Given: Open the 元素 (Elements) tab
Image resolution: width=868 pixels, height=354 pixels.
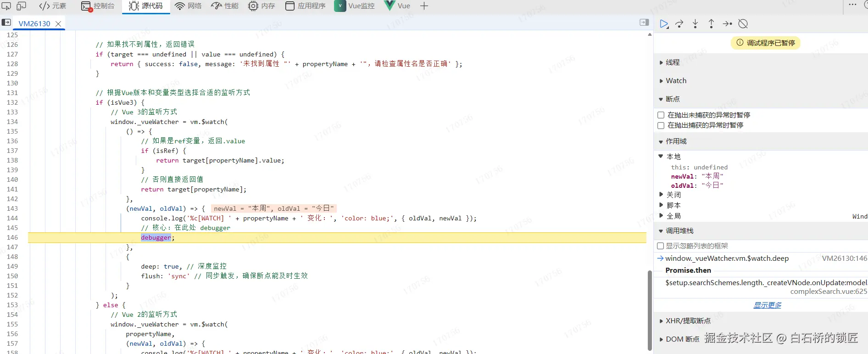Looking at the screenshot, I should (x=53, y=6).
